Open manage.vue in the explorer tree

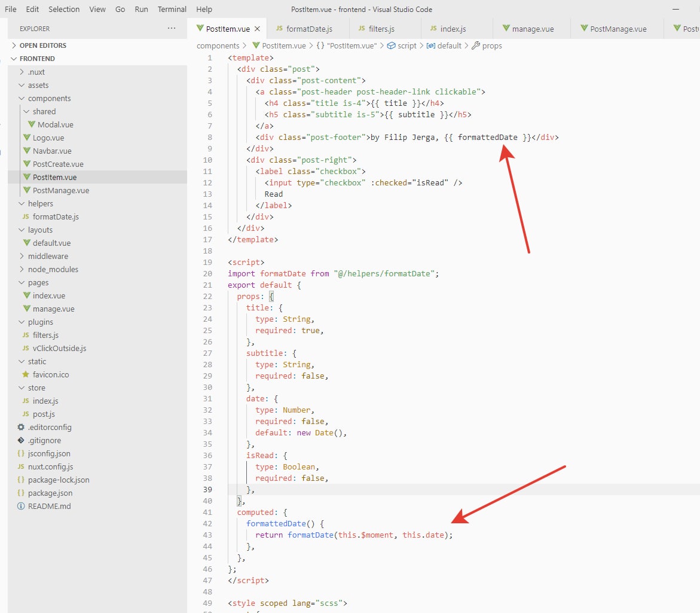click(x=53, y=309)
